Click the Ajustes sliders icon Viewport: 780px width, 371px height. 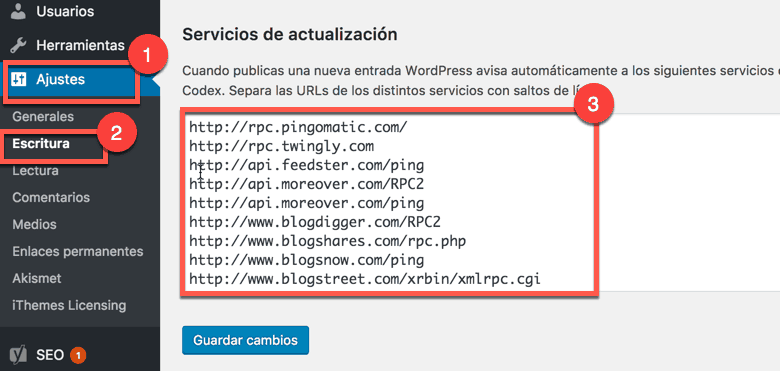click(x=18, y=79)
